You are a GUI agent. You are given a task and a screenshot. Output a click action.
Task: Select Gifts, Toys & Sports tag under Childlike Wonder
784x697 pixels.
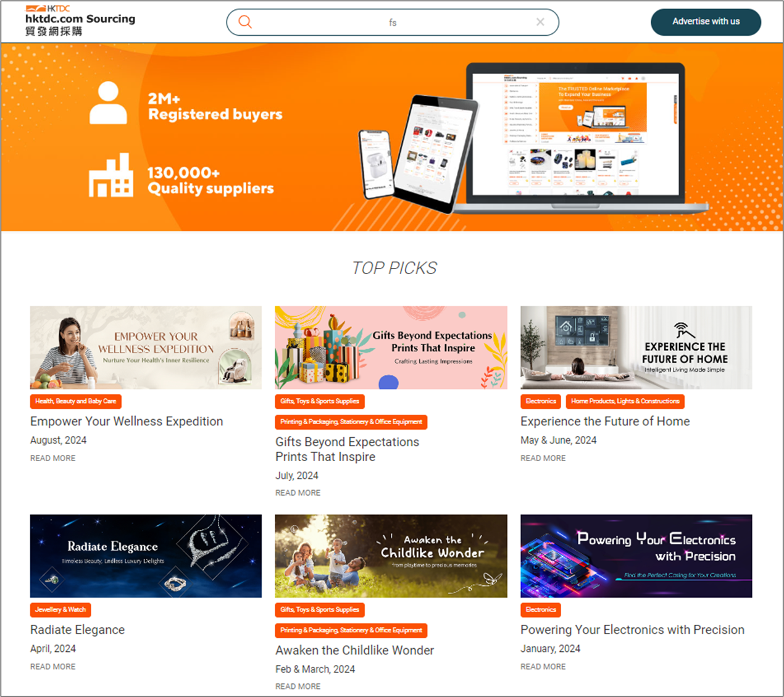tap(320, 610)
